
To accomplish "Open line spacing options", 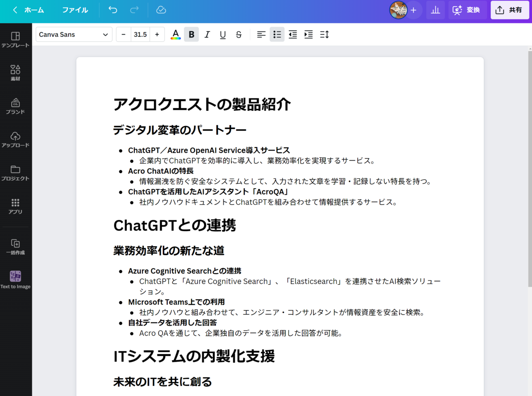I will point(325,35).
